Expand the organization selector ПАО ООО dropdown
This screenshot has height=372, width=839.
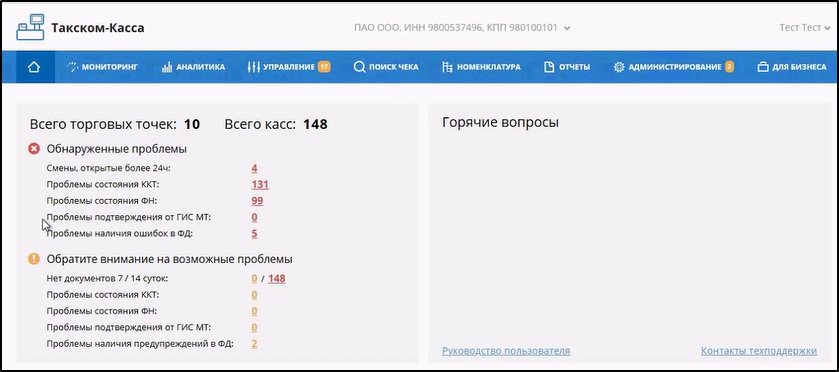(462, 28)
